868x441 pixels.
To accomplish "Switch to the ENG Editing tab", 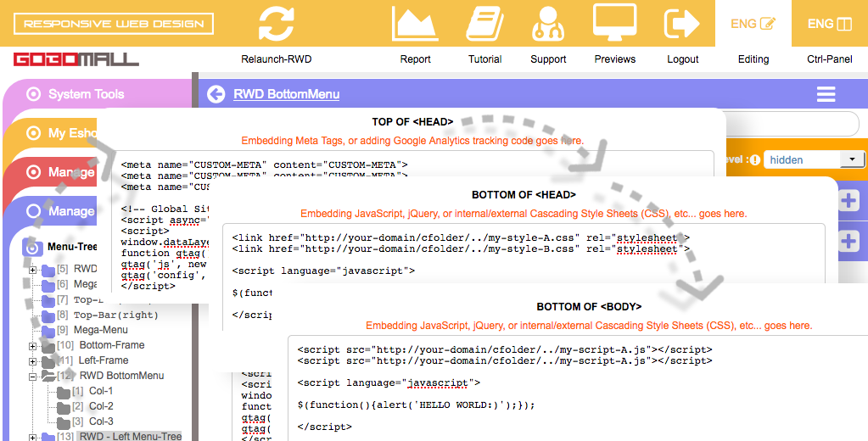I will (x=753, y=24).
